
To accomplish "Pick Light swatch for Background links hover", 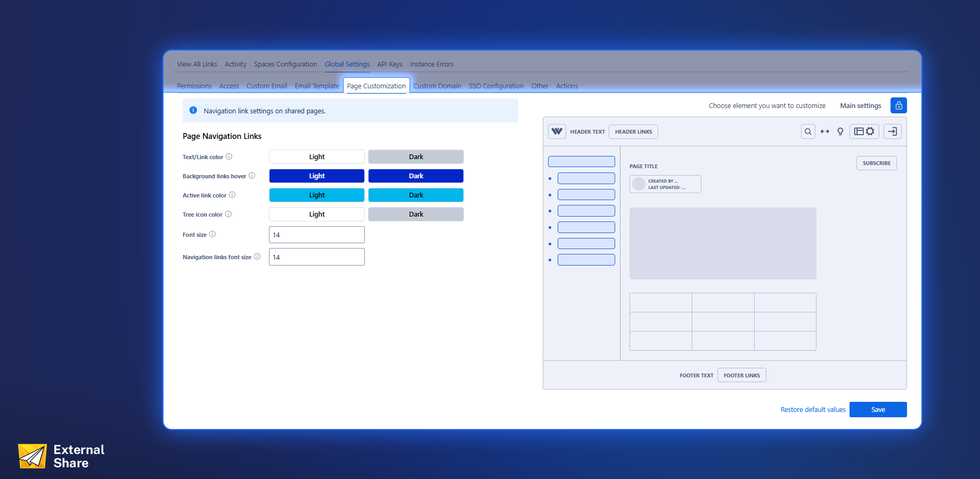I will (317, 176).
